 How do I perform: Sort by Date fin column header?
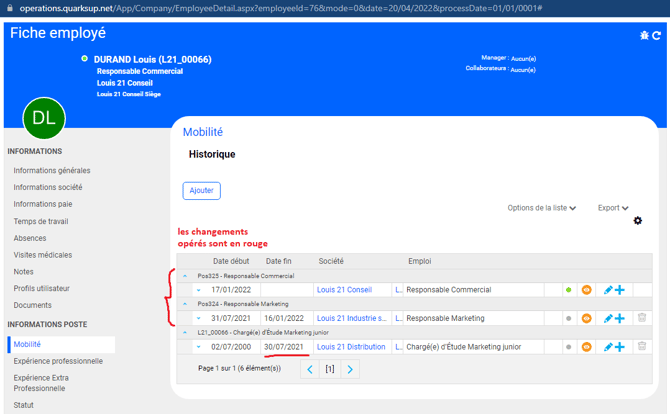pyautogui.click(x=279, y=261)
